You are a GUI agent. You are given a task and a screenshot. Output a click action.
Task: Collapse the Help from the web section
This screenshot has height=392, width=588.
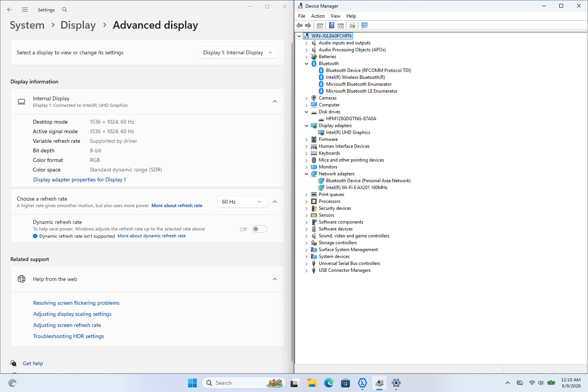point(275,279)
